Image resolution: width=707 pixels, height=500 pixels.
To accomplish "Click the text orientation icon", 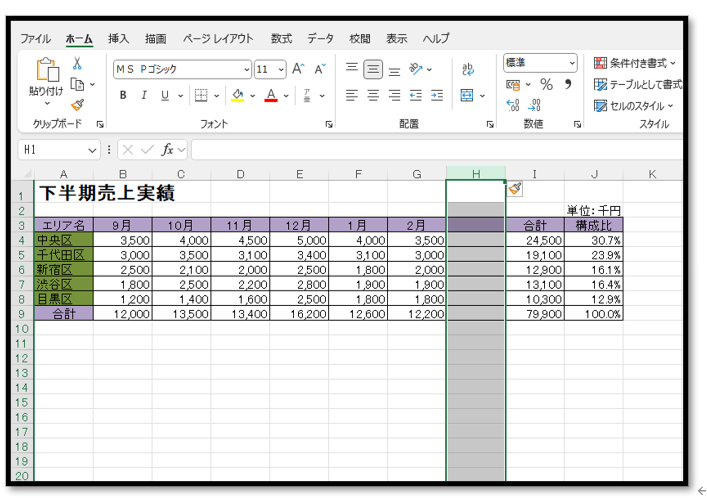I will pyautogui.click(x=415, y=69).
